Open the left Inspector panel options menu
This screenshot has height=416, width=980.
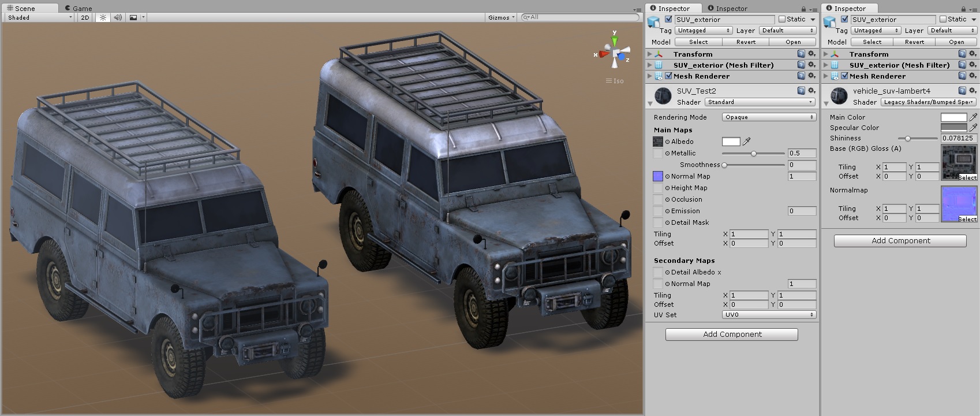coord(813,9)
